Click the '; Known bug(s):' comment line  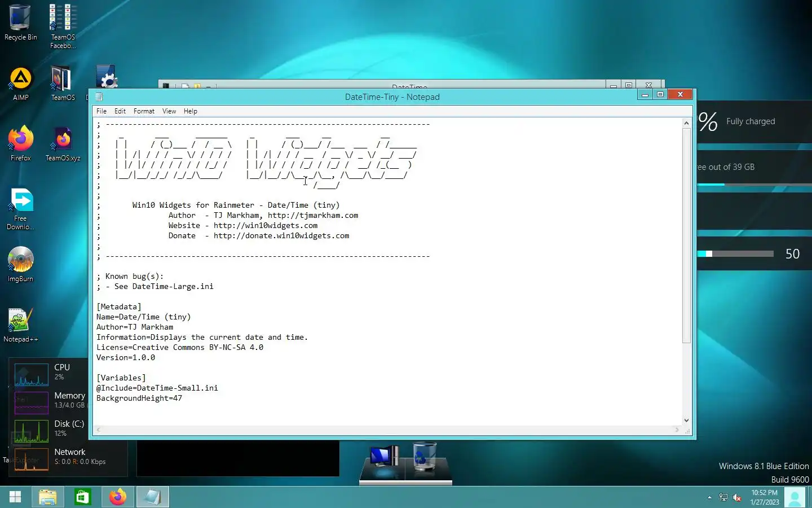point(130,276)
